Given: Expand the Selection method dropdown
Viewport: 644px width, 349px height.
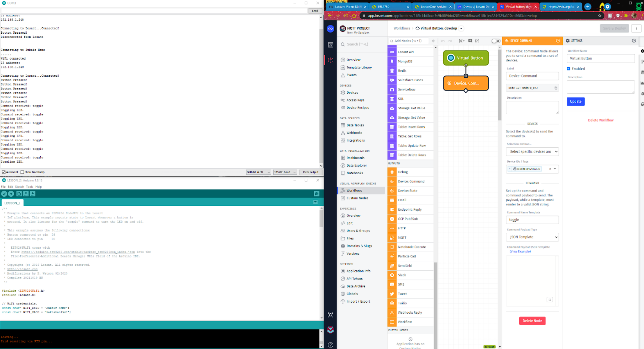Looking at the screenshot, I should [x=532, y=151].
